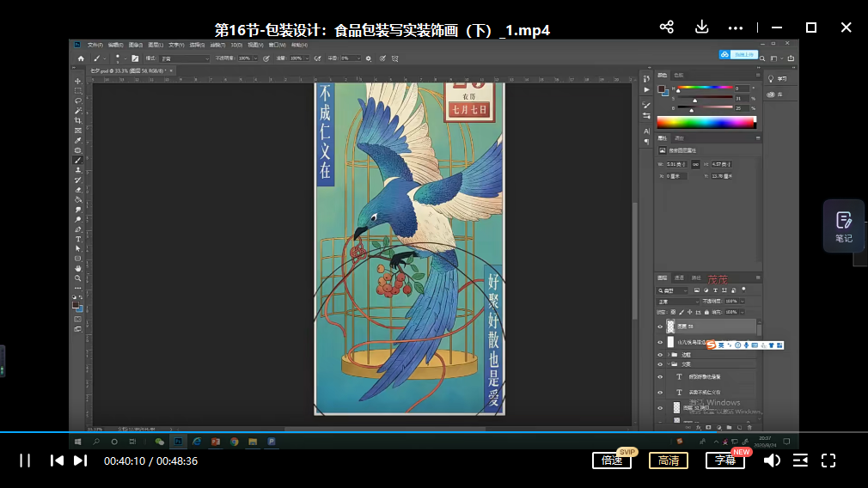Select the Zoom tool

78,278
